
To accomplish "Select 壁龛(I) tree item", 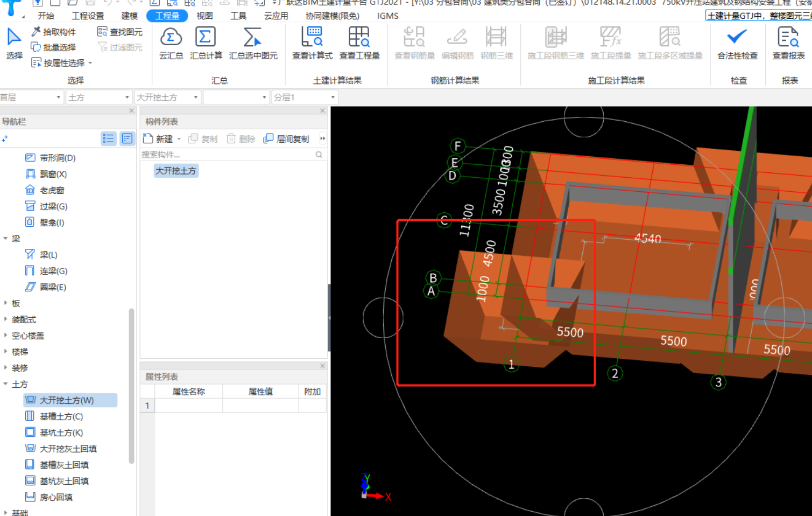I will click(x=45, y=222).
